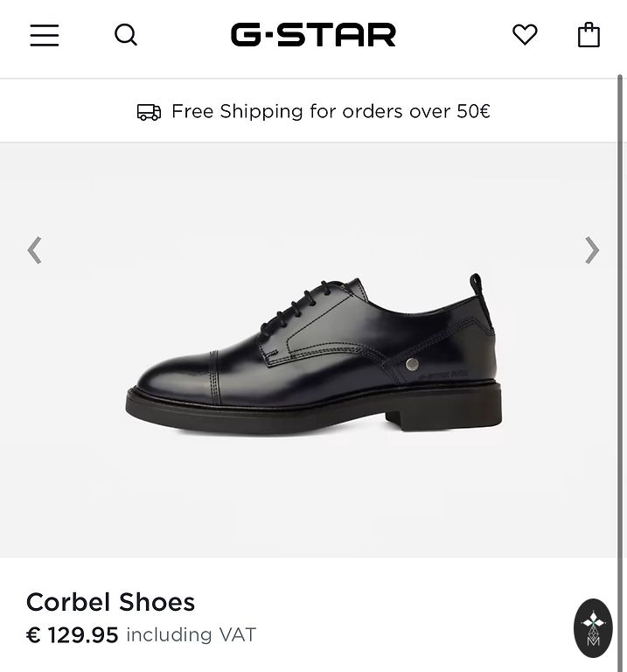Screen dimensions: 627x672
Task: Click the shoe's heel pull tab
Action: (476, 289)
